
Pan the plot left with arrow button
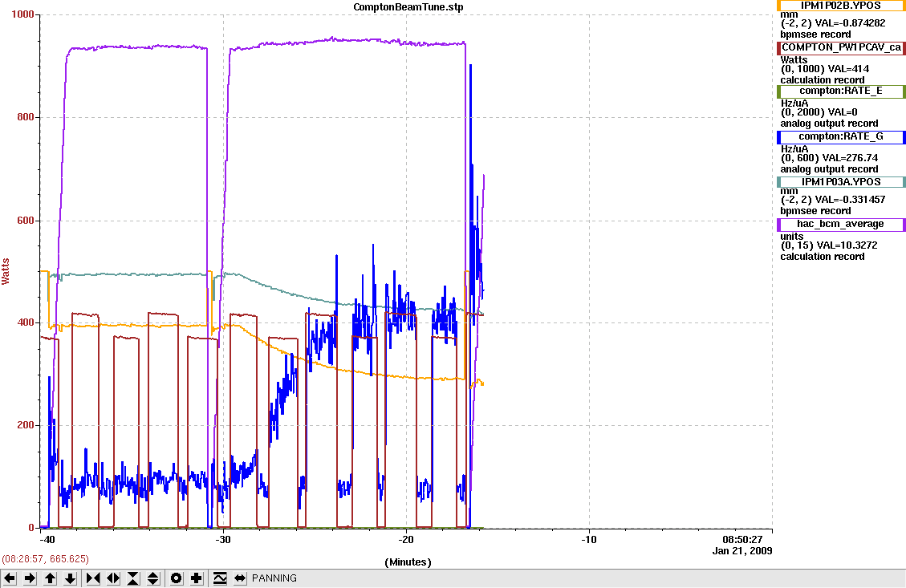pos(10,578)
